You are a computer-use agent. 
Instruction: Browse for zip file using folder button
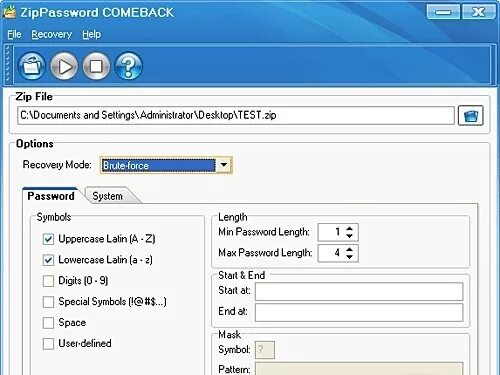pyautogui.click(x=470, y=116)
